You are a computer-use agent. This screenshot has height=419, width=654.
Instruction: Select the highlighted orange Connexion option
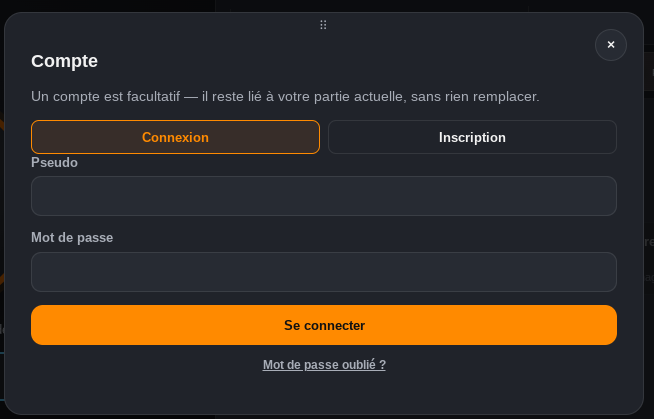click(x=175, y=137)
